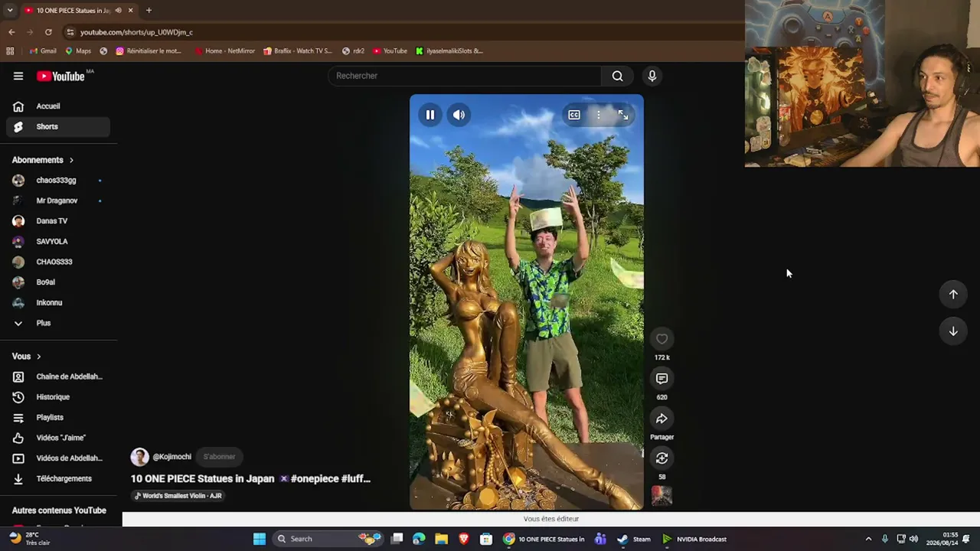Subscribe with the S'abonner button

pos(219,457)
